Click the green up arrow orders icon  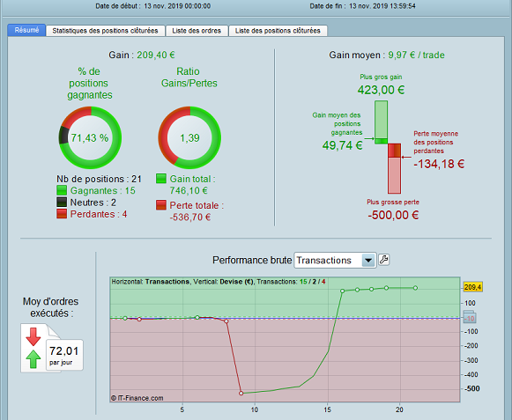tap(33, 359)
